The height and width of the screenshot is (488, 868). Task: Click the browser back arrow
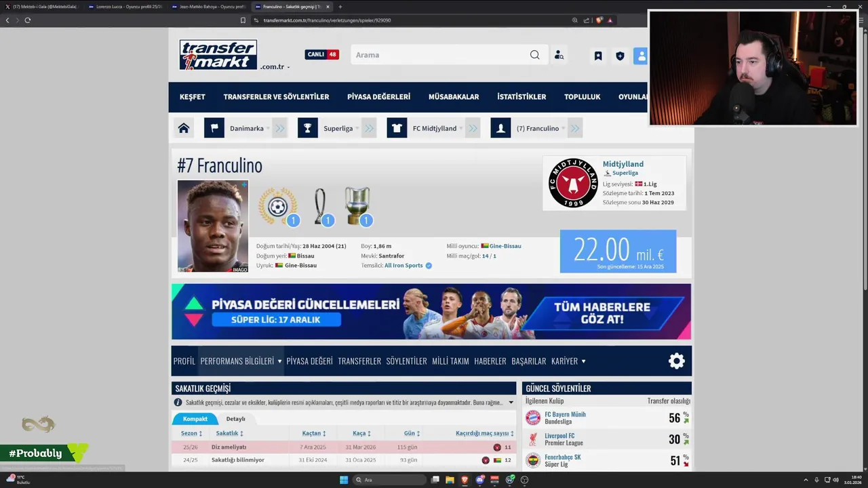(7, 20)
